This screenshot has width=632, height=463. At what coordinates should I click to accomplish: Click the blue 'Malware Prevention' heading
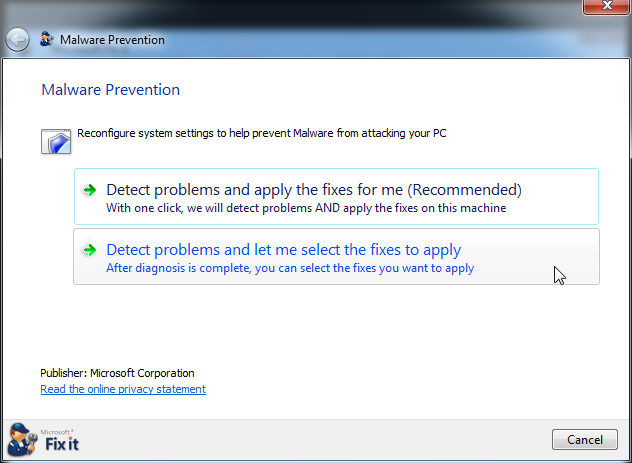110,90
